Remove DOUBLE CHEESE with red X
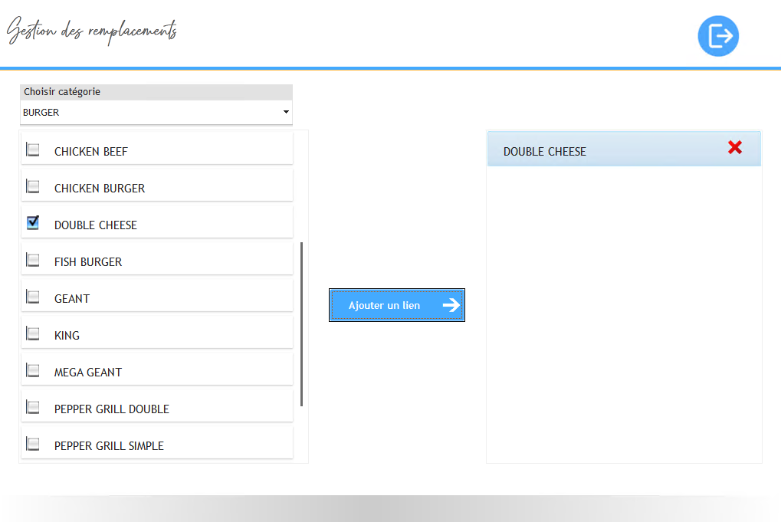This screenshot has width=781, height=532. tap(734, 148)
